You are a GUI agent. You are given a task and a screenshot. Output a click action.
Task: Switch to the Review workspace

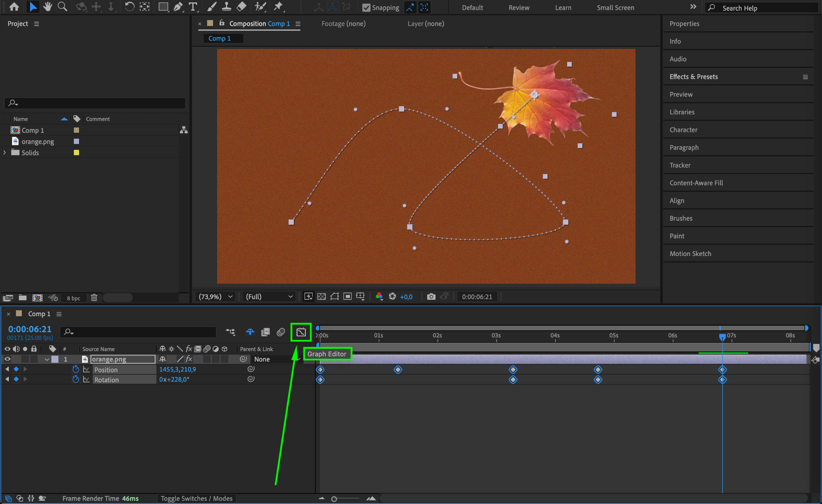[519, 8]
